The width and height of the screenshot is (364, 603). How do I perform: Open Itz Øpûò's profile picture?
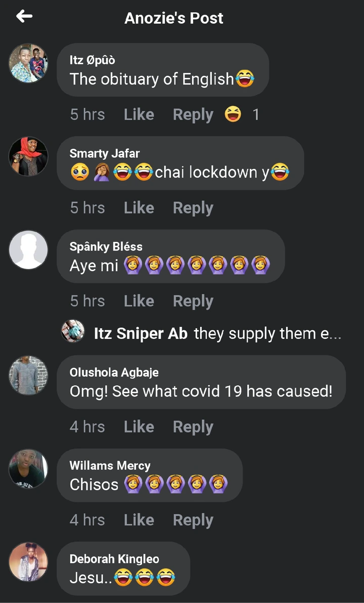28,63
